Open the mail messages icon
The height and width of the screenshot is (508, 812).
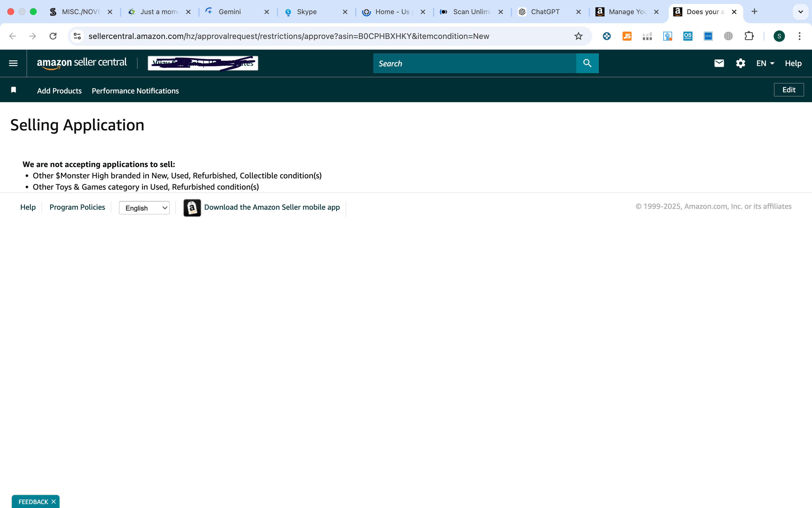719,63
